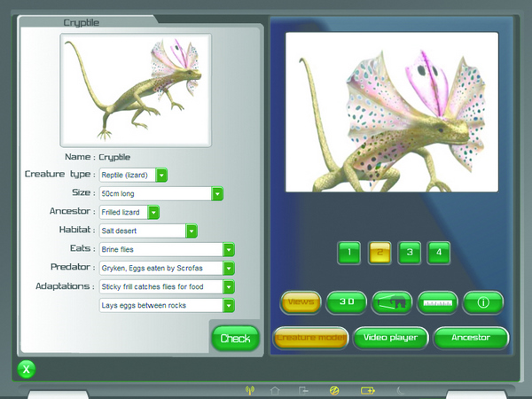
Task: Click the elephant habitat view icon button
Action: (x=391, y=302)
